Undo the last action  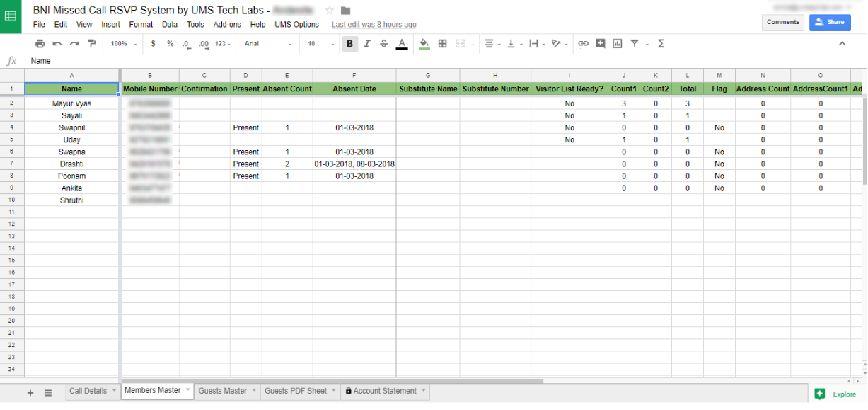(x=57, y=44)
